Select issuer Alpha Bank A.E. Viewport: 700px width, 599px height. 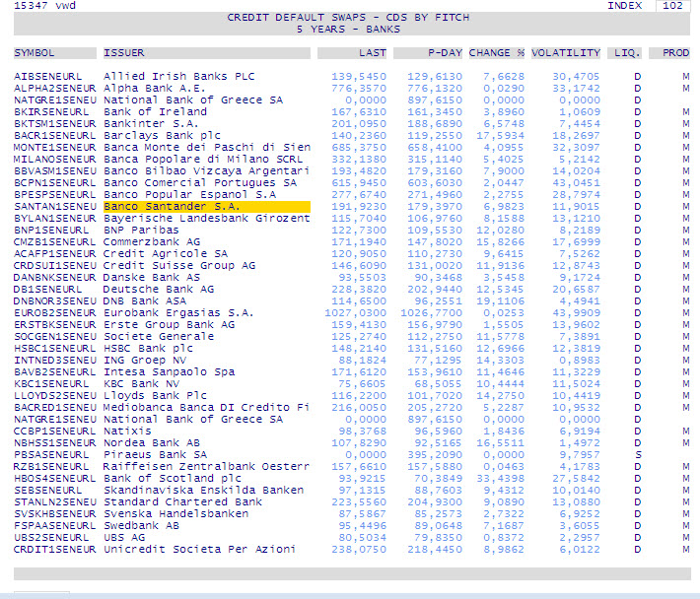coord(155,89)
